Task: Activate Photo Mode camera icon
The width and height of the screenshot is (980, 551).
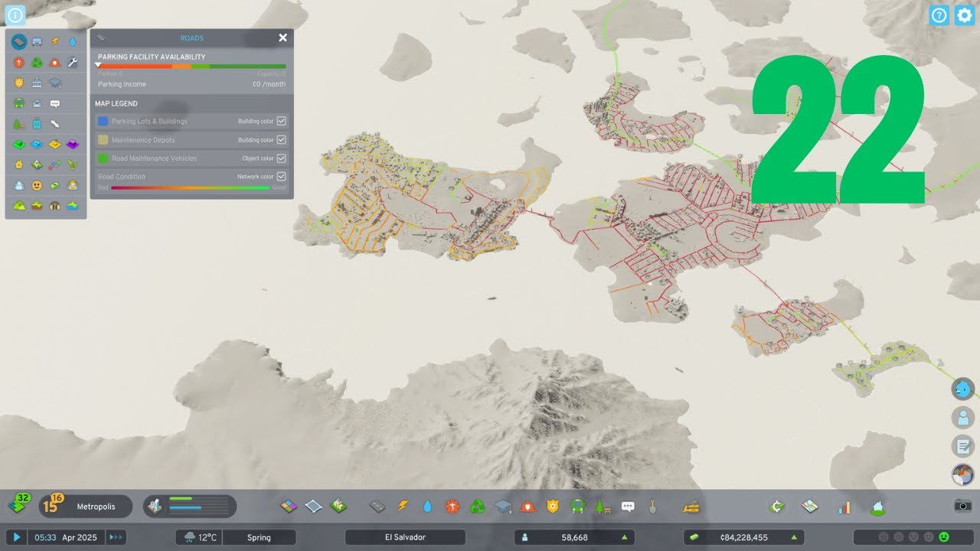Action: (x=962, y=505)
